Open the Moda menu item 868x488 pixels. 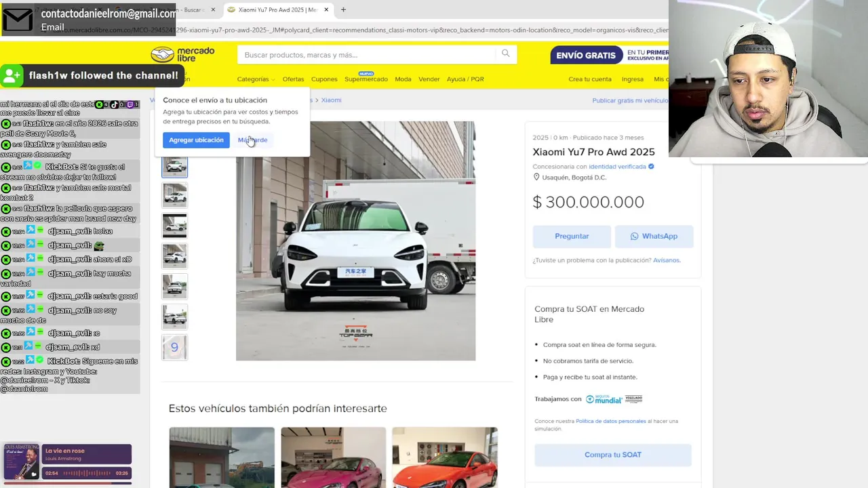pyautogui.click(x=403, y=79)
